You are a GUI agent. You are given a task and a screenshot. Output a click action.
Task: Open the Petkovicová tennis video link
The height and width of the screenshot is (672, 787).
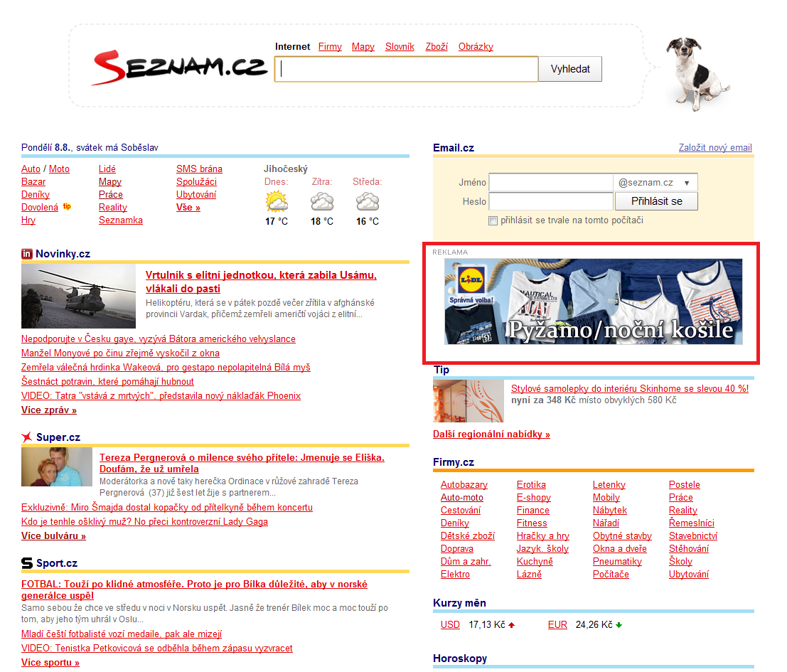coord(156,649)
